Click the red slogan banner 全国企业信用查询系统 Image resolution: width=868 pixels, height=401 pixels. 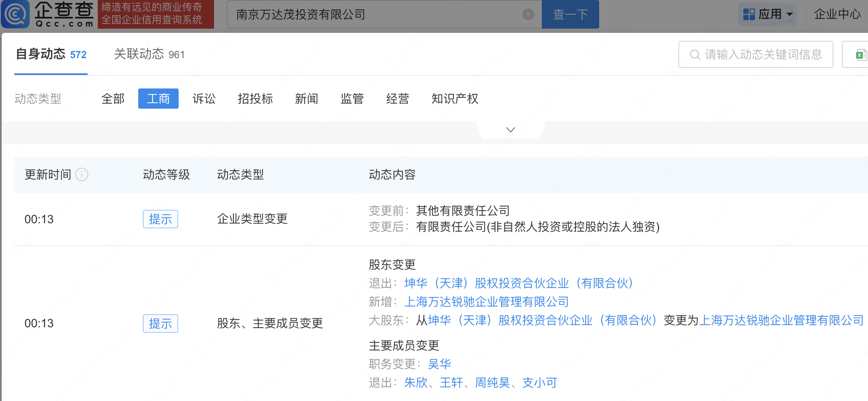tap(156, 14)
